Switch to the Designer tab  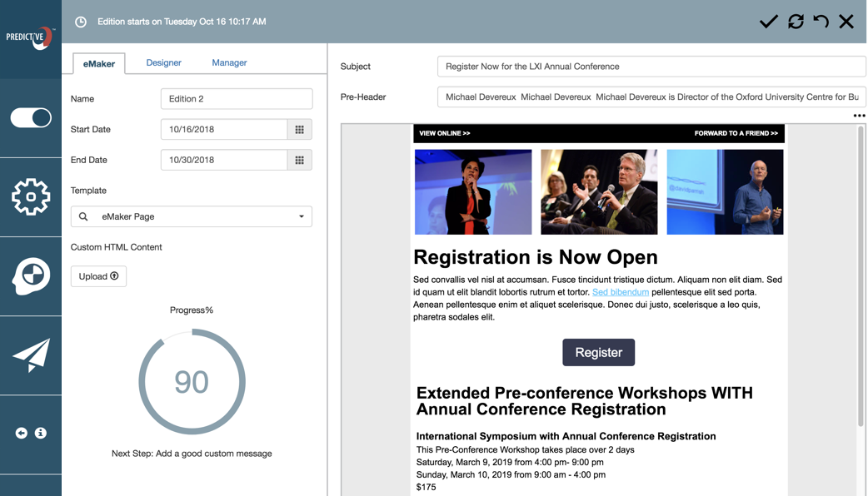(163, 62)
